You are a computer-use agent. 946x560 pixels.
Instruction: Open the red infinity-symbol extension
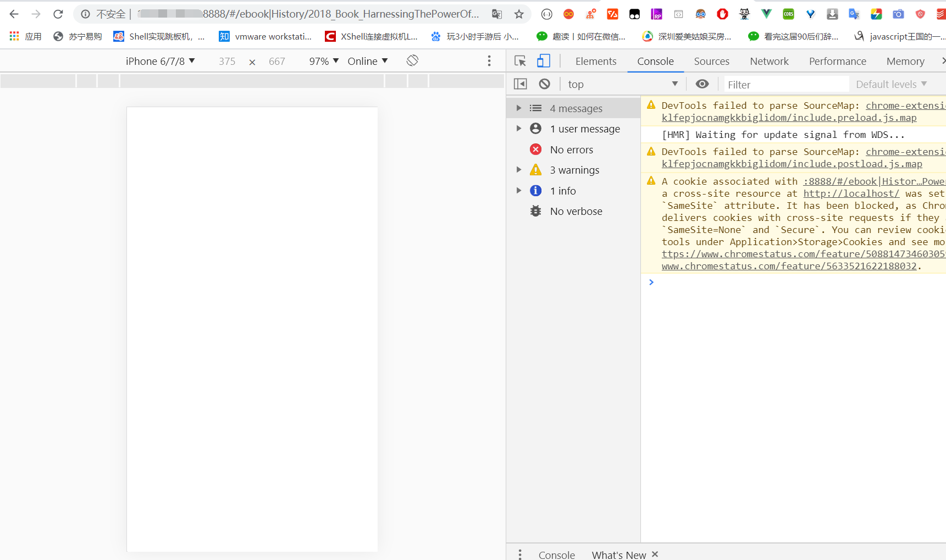tap(569, 14)
